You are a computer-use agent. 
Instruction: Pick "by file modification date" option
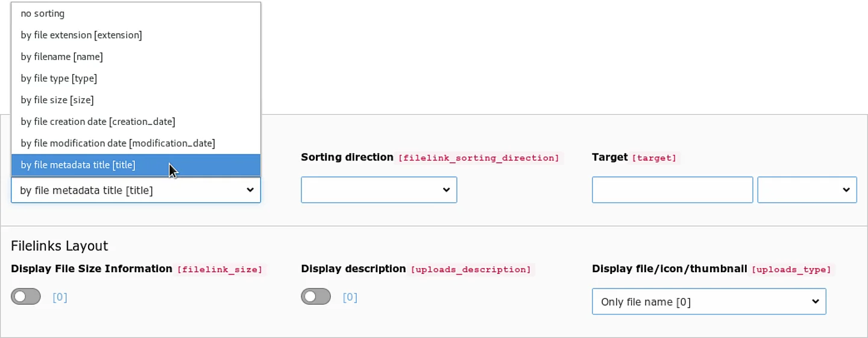point(118,144)
